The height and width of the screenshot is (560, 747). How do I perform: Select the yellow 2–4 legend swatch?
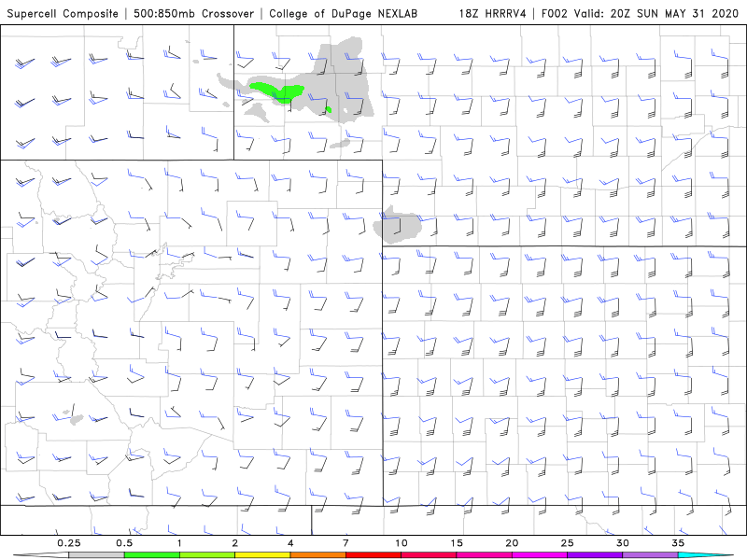pos(262,554)
